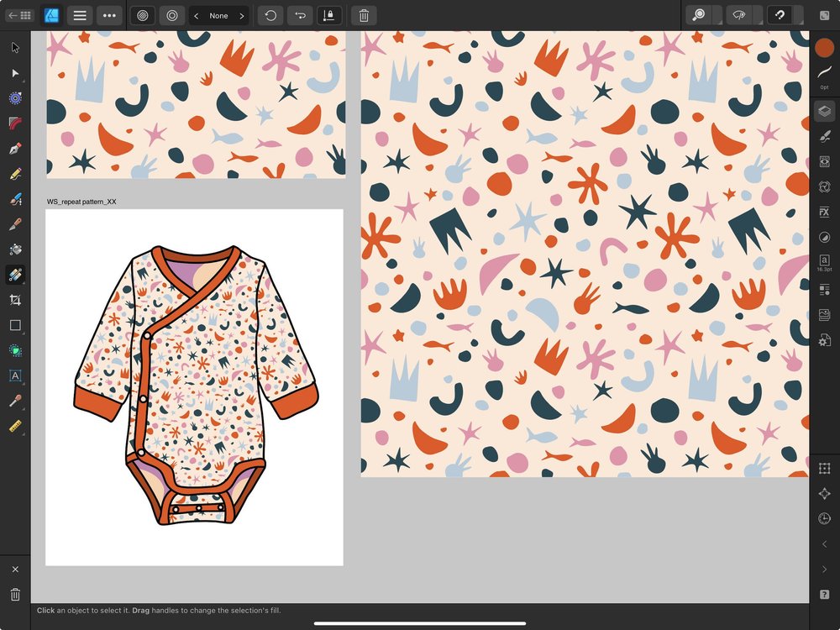This screenshot has width=840, height=630.
Task: Select the Vector Brush tool
Action: coord(15,199)
